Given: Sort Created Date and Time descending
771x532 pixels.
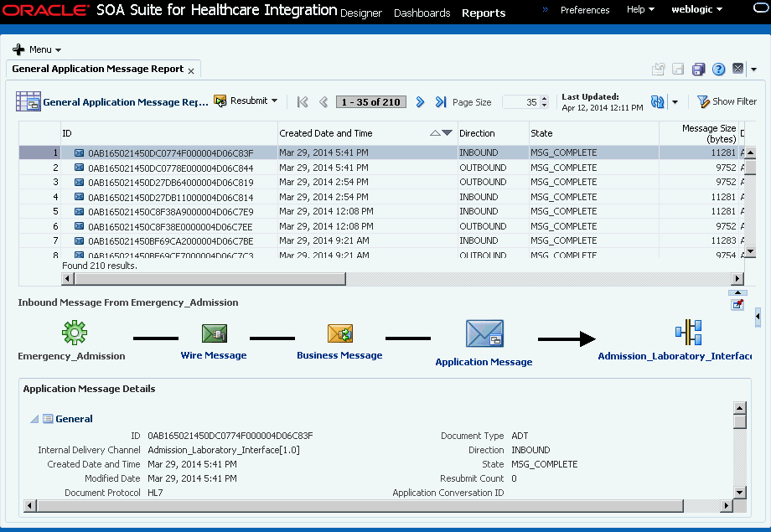Looking at the screenshot, I should [x=447, y=132].
